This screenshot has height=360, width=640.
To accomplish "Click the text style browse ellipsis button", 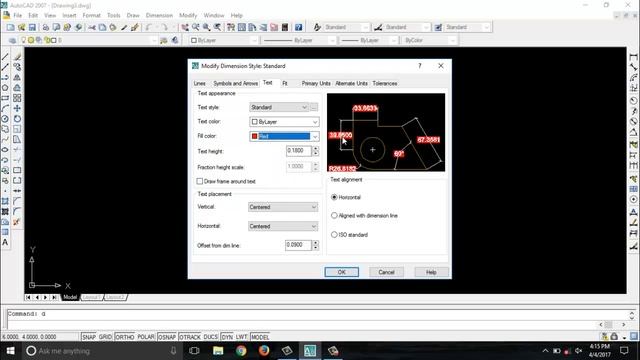I will pyautogui.click(x=314, y=107).
